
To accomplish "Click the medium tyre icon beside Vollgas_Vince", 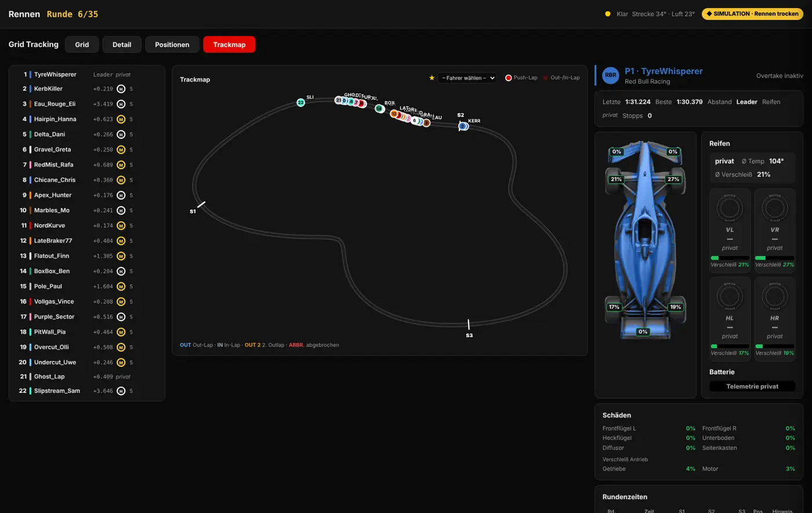I will coord(121,301).
